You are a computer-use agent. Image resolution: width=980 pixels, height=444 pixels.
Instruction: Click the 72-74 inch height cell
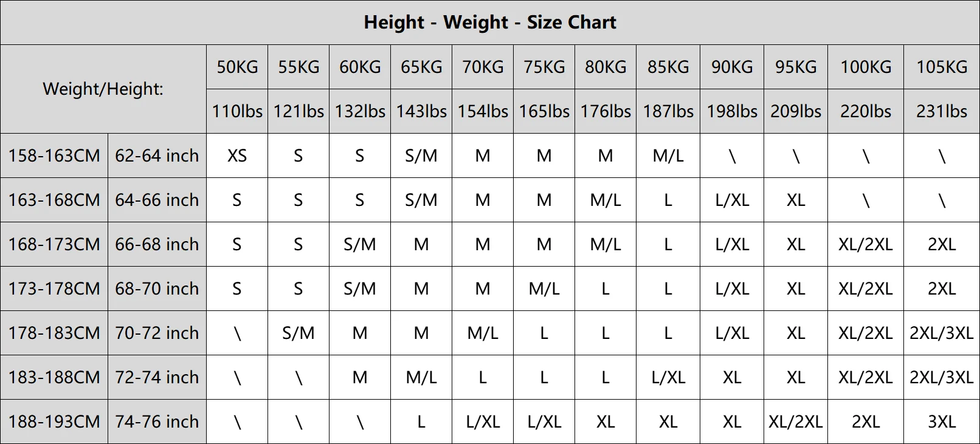coord(157,377)
